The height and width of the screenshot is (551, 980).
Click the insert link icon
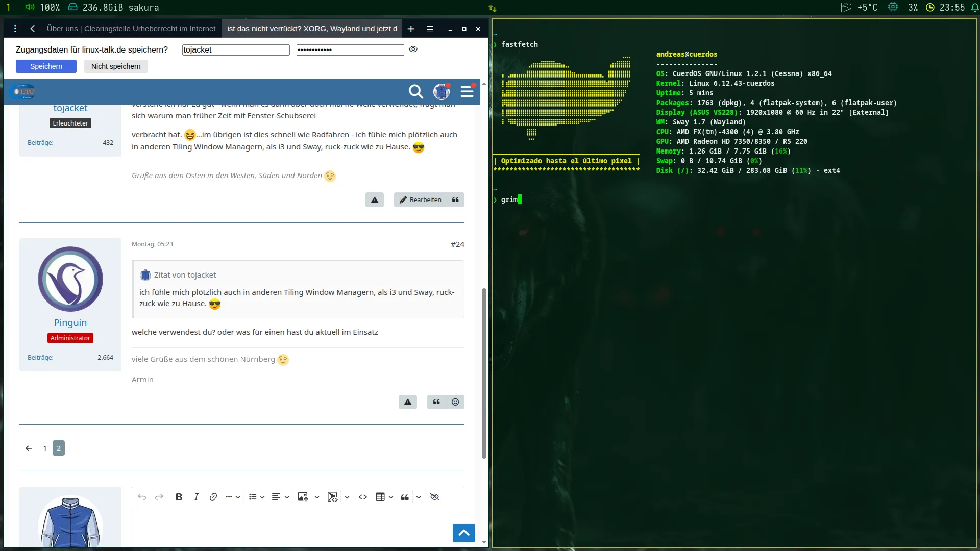213,497
